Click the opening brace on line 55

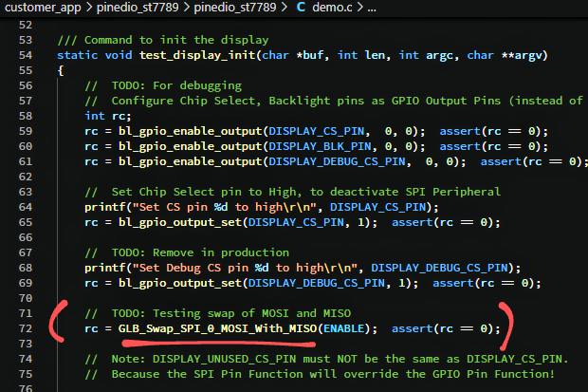point(61,70)
